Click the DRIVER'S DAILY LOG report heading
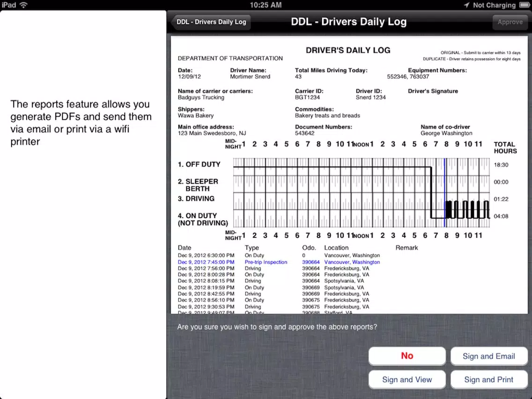Image resolution: width=532 pixels, height=399 pixels. click(348, 50)
